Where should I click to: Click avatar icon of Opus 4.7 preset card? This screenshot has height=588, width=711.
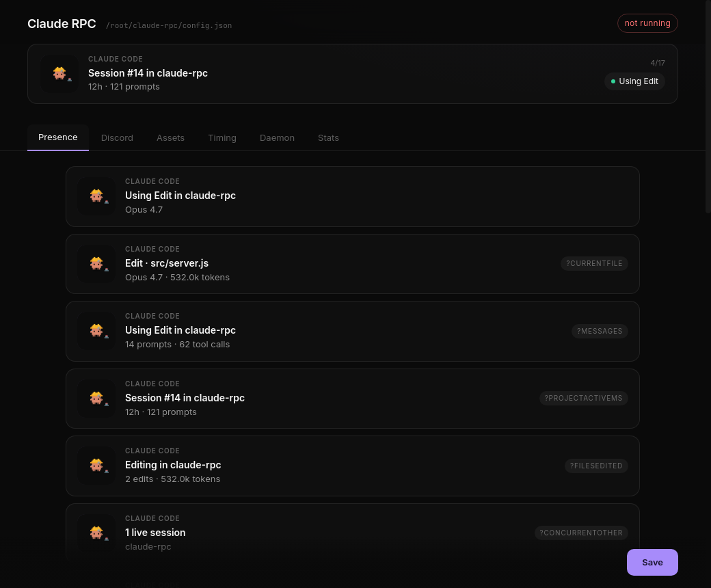pos(96,196)
